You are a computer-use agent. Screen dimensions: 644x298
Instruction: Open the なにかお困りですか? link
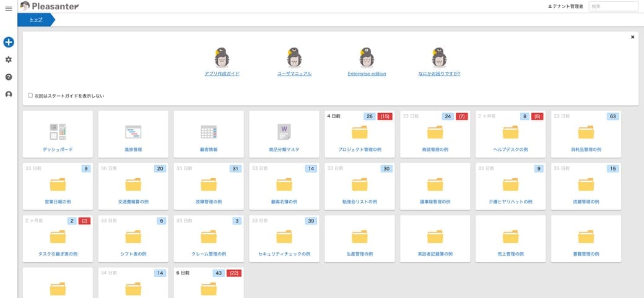coord(439,74)
